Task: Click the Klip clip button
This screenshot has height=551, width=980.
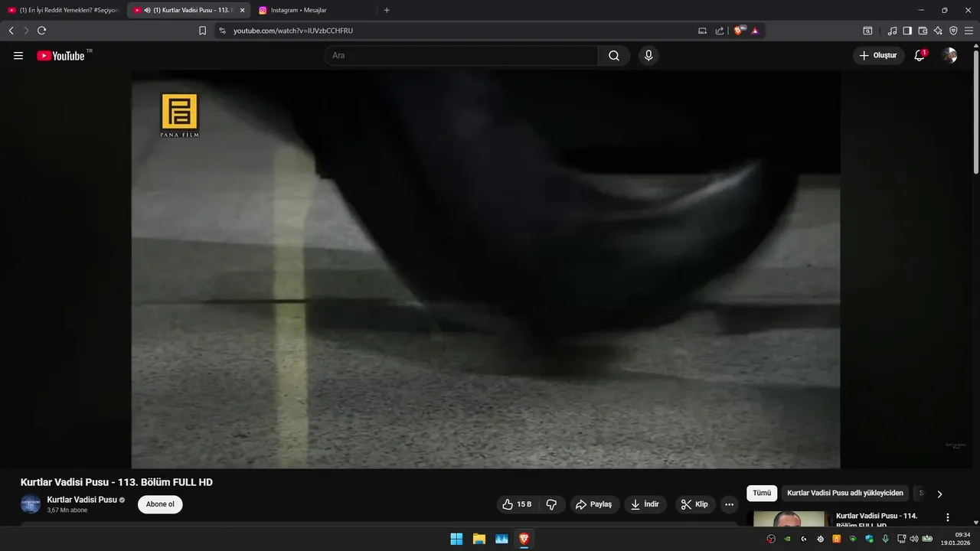Action: click(695, 504)
